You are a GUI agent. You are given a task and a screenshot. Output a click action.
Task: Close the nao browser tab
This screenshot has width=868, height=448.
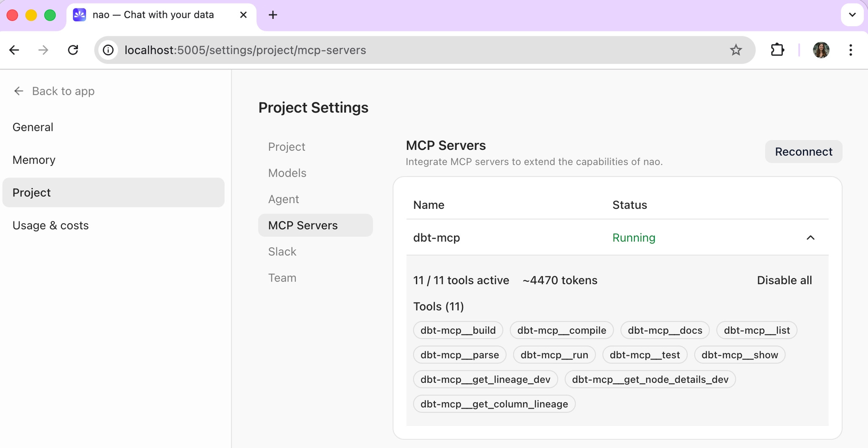coord(243,15)
